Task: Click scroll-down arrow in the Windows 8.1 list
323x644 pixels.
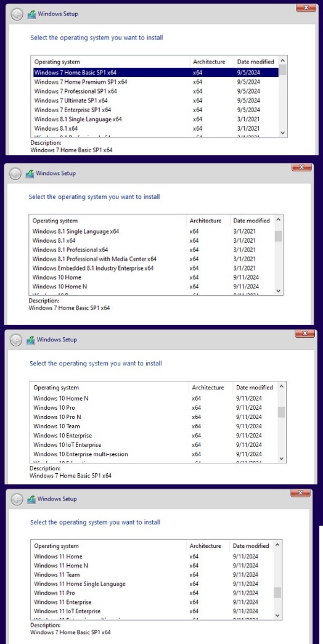Action: [x=278, y=291]
